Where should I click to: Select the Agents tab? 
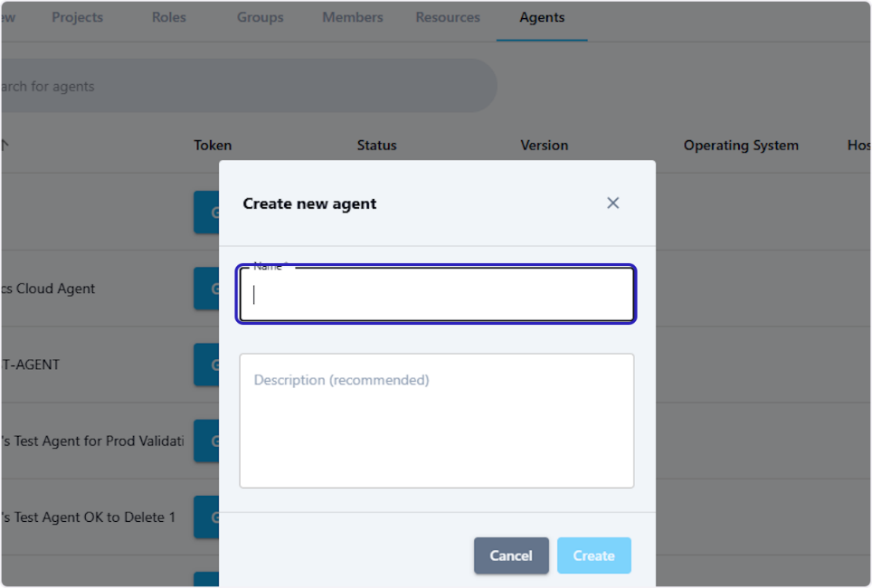542,17
